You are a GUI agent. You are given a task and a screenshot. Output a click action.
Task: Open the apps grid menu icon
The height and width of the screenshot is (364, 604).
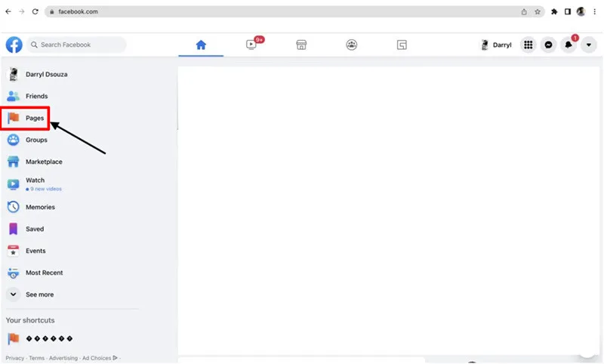click(528, 45)
